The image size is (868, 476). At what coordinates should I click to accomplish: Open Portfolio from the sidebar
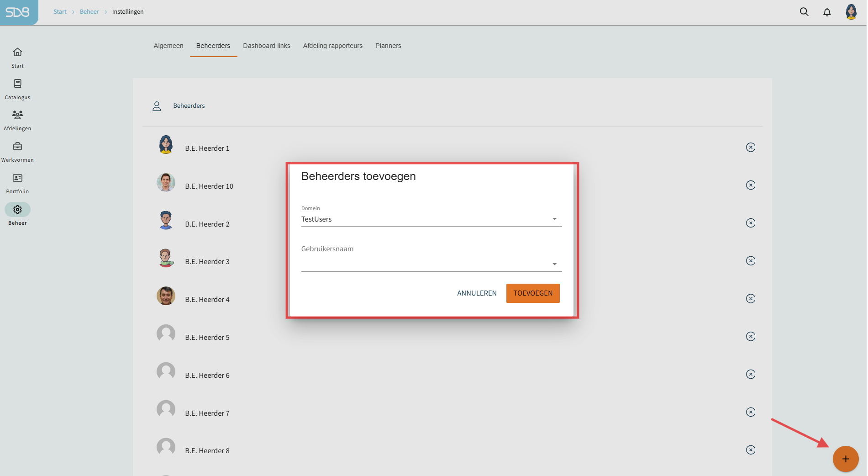17,178
